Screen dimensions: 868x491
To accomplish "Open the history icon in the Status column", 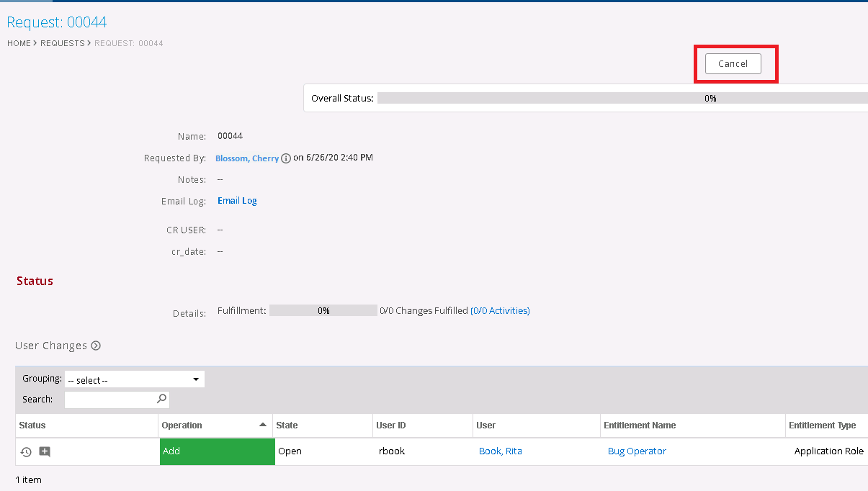I will click(26, 452).
